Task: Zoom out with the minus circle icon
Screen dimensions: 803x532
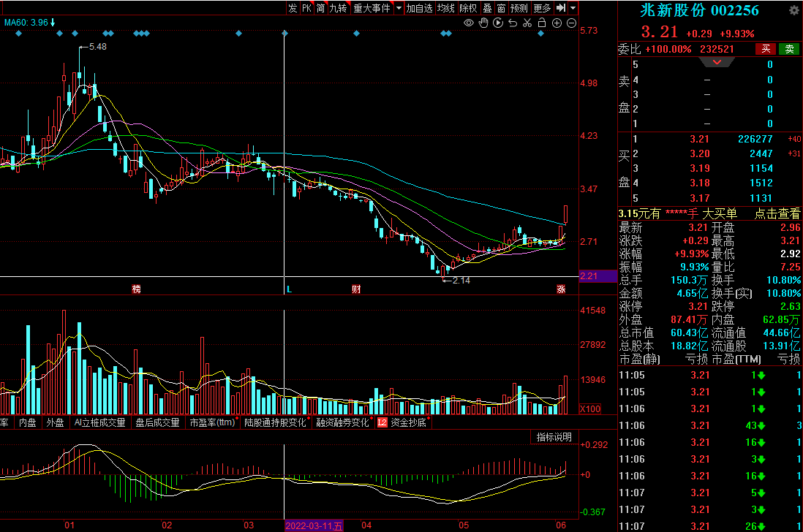Action: click(571, 23)
